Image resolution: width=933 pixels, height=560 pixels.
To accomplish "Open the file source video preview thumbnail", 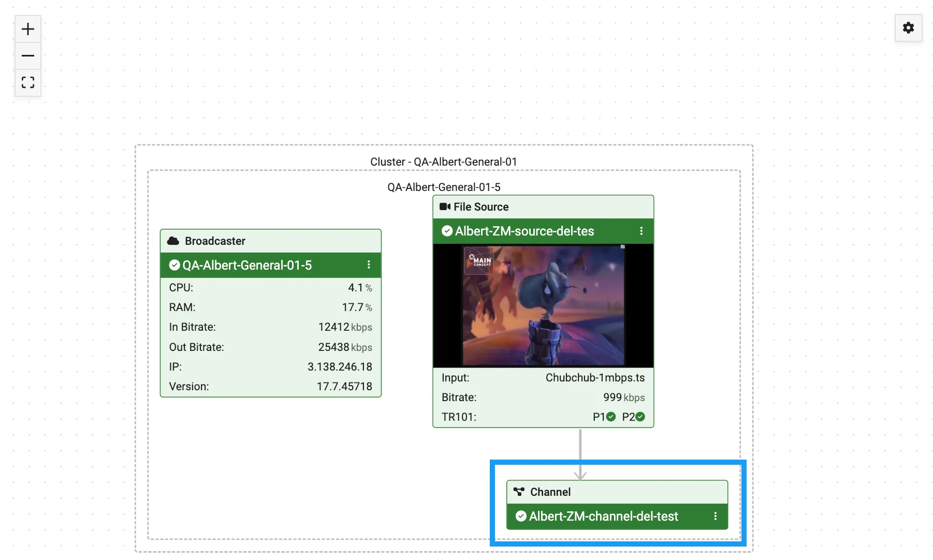I will 543,305.
